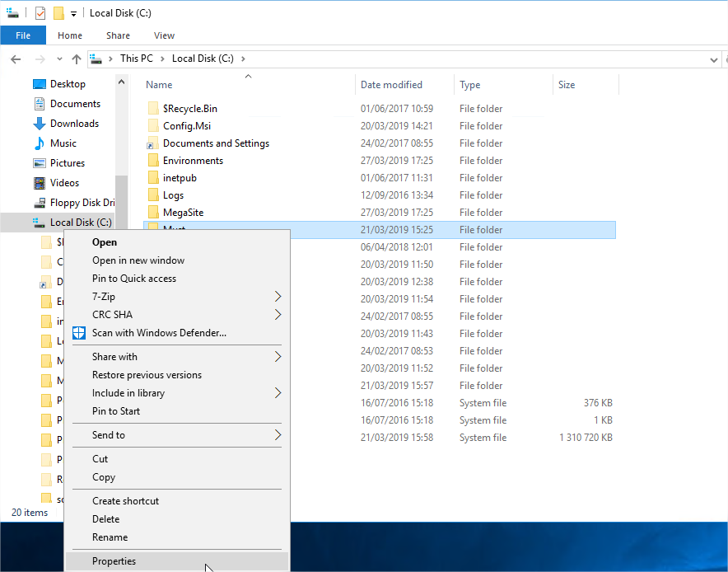Expand the 7-Zip submenu arrow
Image resolution: width=728 pixels, height=572 pixels.
tap(278, 297)
